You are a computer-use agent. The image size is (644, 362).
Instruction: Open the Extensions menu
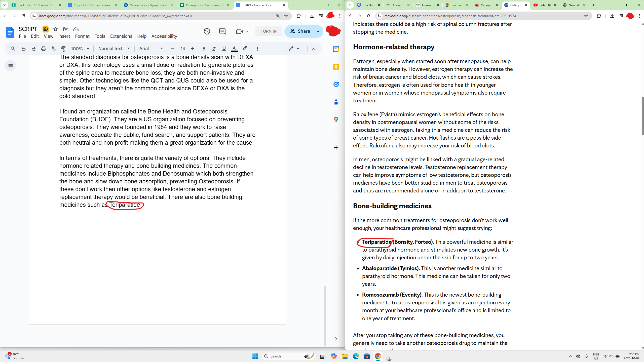click(x=121, y=36)
